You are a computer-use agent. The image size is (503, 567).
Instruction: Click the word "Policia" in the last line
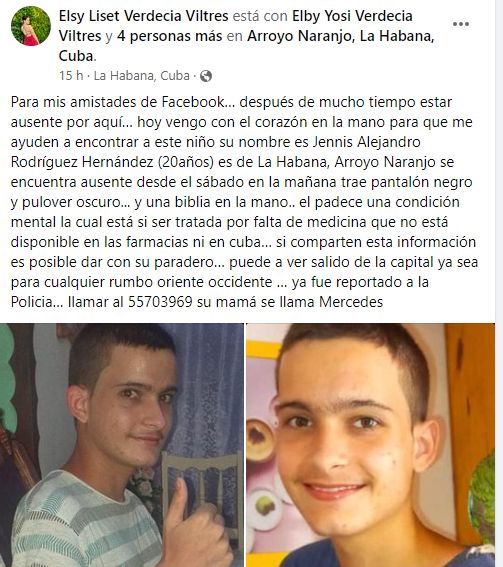point(32,302)
